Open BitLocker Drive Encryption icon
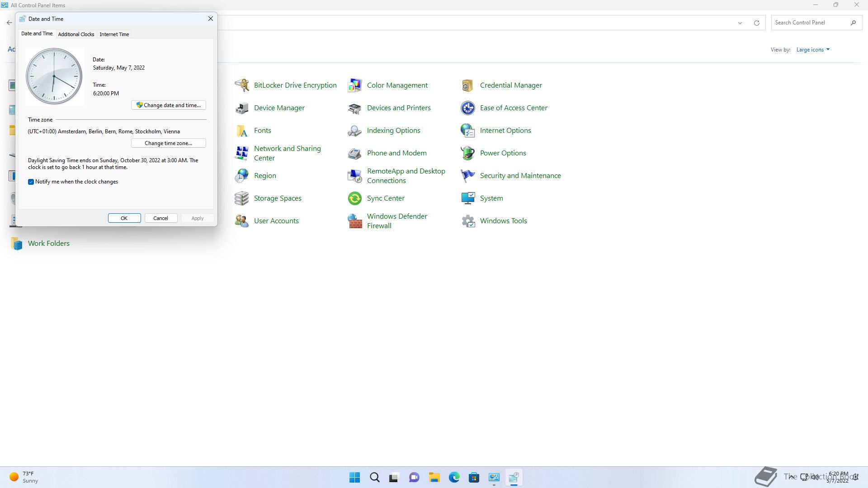Image resolution: width=868 pixels, height=488 pixels. point(242,85)
